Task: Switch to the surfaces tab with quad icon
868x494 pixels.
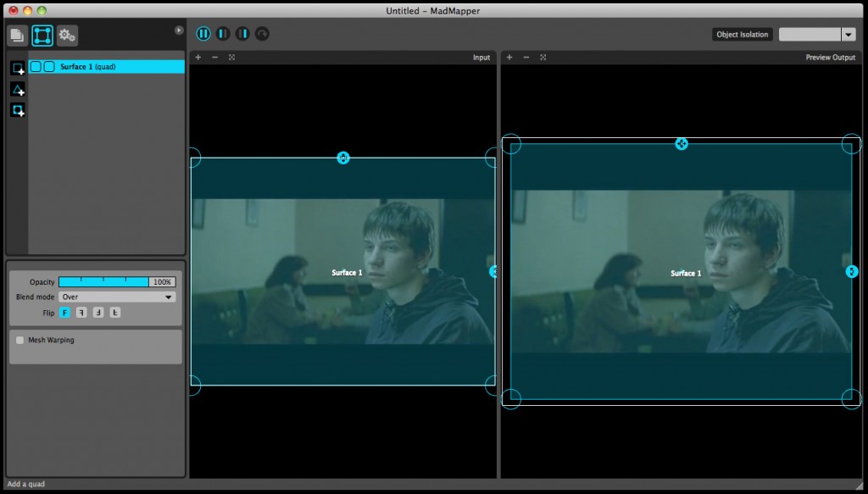Action: (42, 36)
